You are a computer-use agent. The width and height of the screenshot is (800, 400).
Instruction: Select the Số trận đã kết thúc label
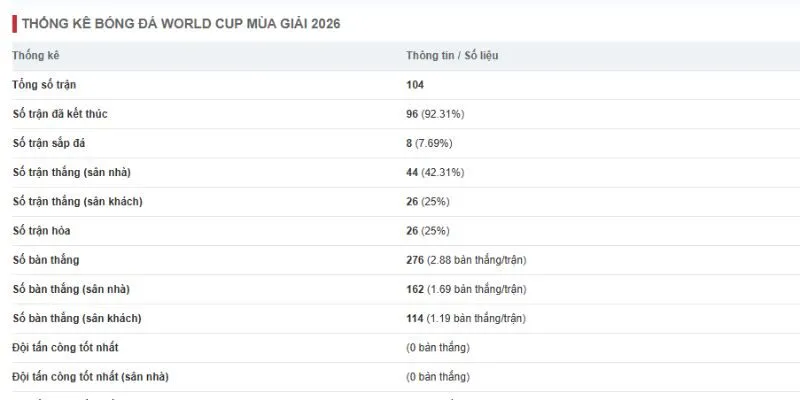point(60,114)
